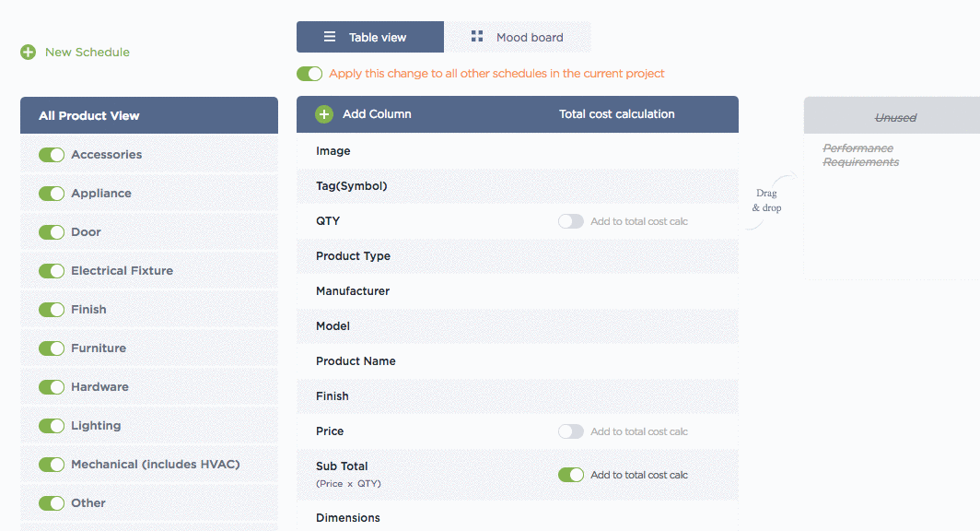Click the Appliance category label
980x531 pixels.
[101, 194]
